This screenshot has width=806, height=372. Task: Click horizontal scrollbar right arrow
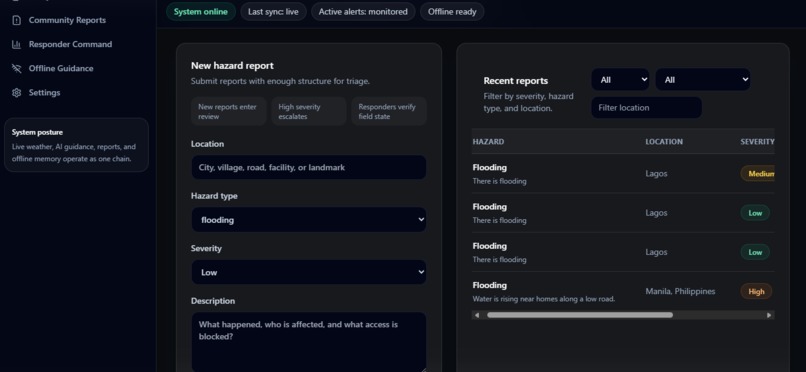tap(769, 315)
